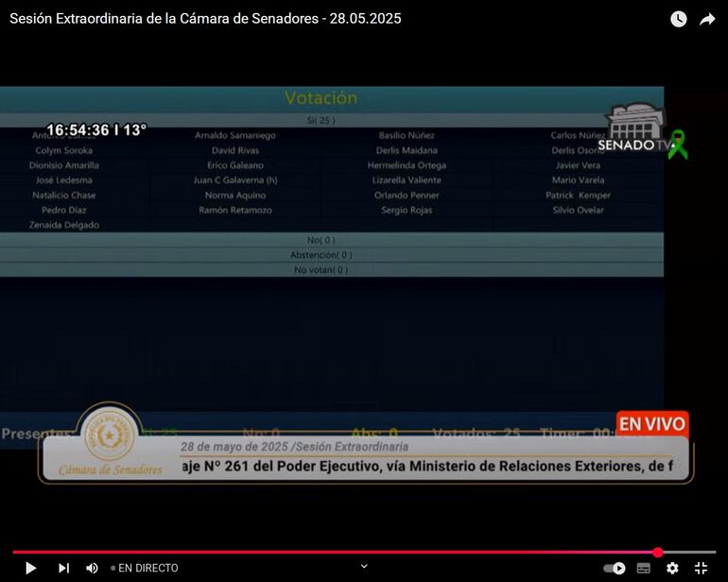The image size is (728, 582).
Task: Exit full screen mode
Action: [x=701, y=568]
